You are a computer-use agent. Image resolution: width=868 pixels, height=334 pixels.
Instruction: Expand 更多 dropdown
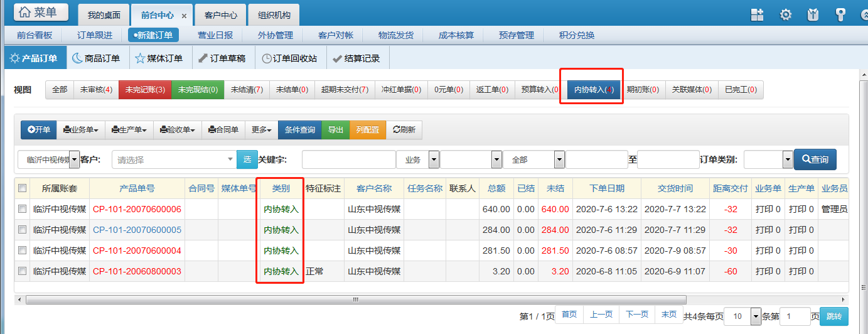pyautogui.click(x=261, y=130)
